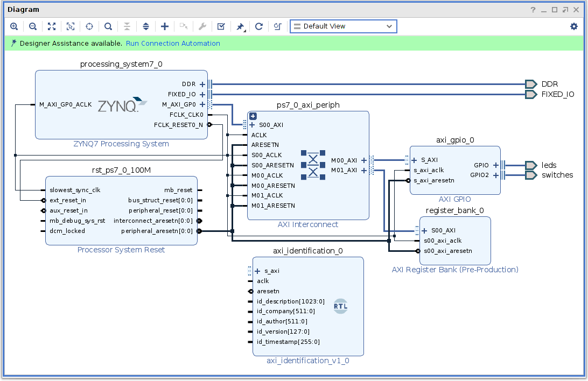
Task: Select the ZYNQ logo on processing_system7_0
Action: point(122,105)
